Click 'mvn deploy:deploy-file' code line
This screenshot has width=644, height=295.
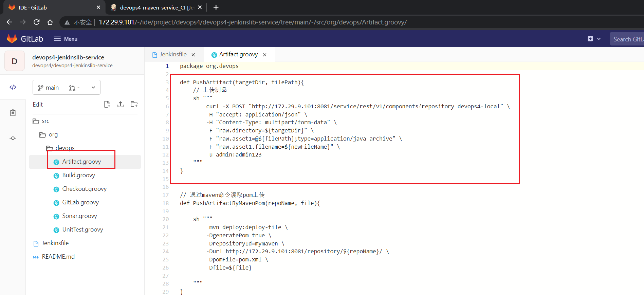(x=249, y=227)
